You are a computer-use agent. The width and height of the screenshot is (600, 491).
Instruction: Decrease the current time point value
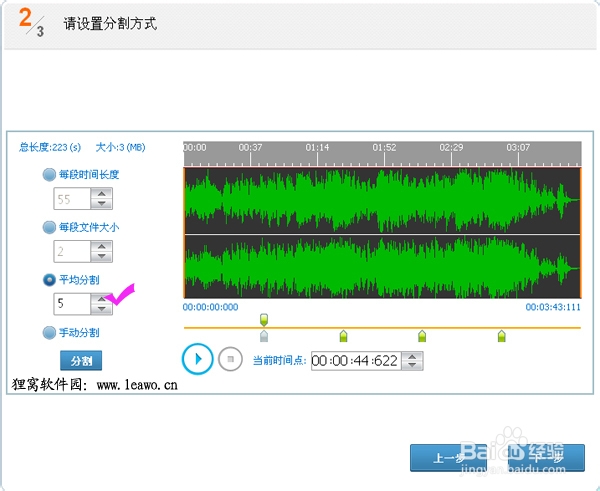tap(412, 365)
